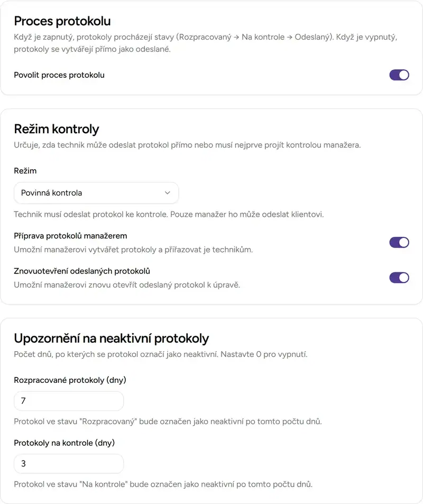The height and width of the screenshot is (504, 423).
Task: Disable the "Povolit proces protokolu" toggle
Action: point(399,75)
